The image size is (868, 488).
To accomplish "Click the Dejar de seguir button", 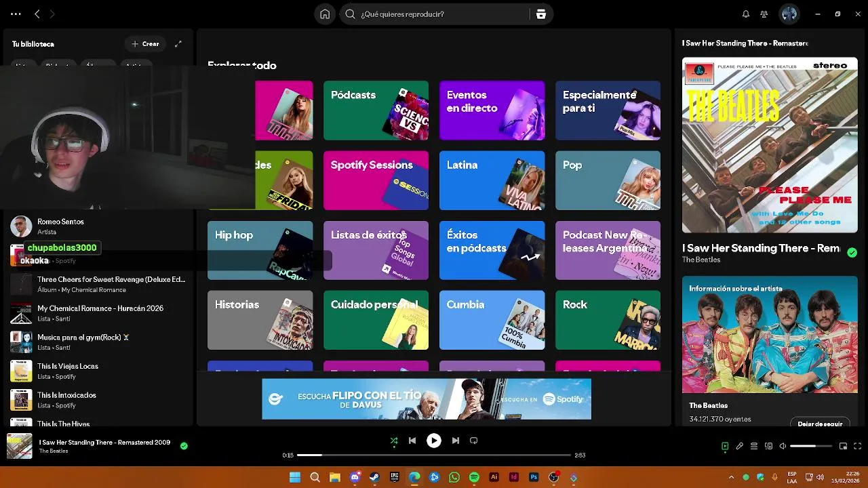I will click(820, 424).
